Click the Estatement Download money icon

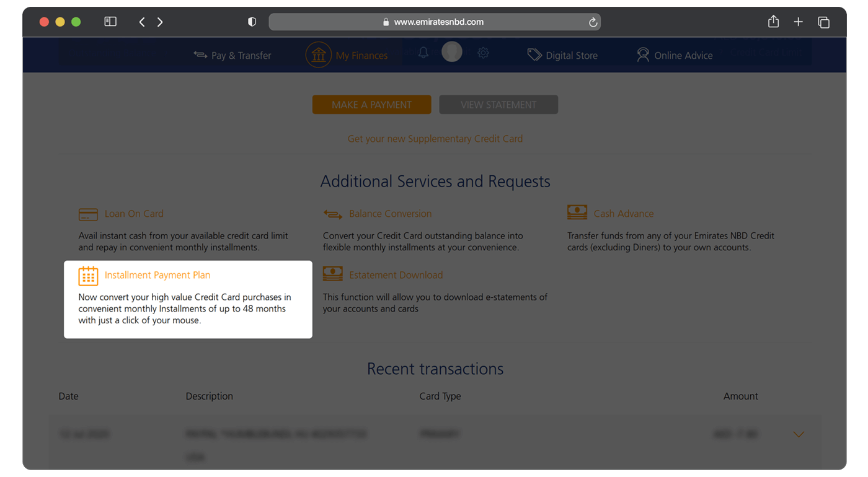(x=333, y=274)
